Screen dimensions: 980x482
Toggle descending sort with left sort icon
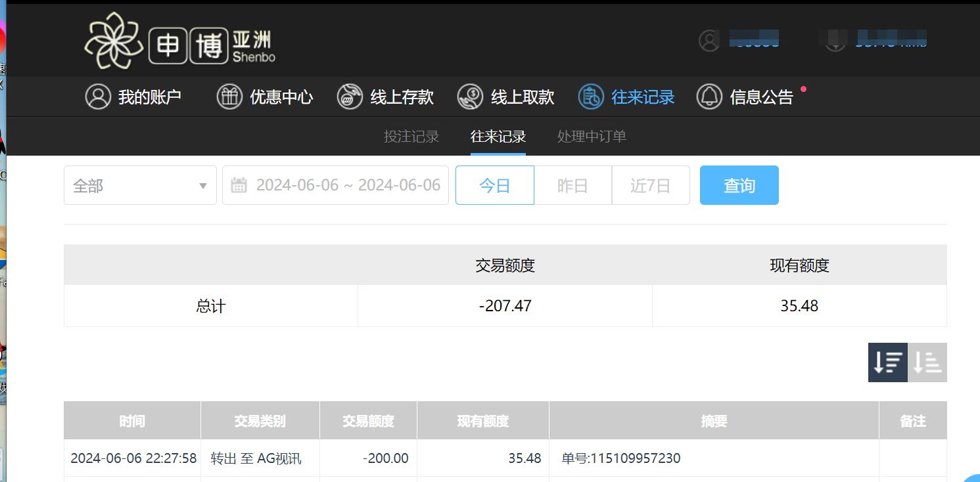coord(887,362)
